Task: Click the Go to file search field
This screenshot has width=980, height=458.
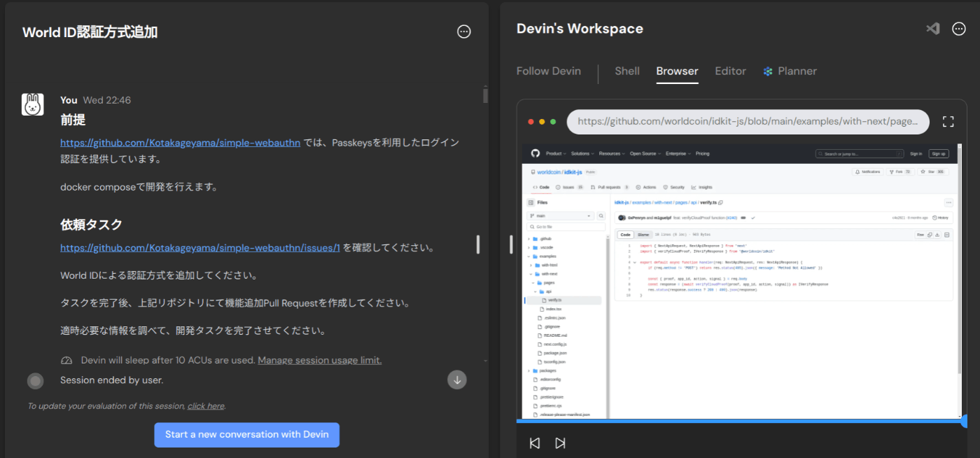Action: click(566, 227)
